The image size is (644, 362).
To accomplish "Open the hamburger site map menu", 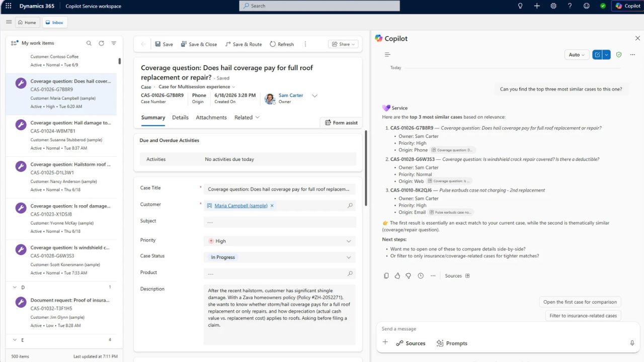I will pos(9,22).
